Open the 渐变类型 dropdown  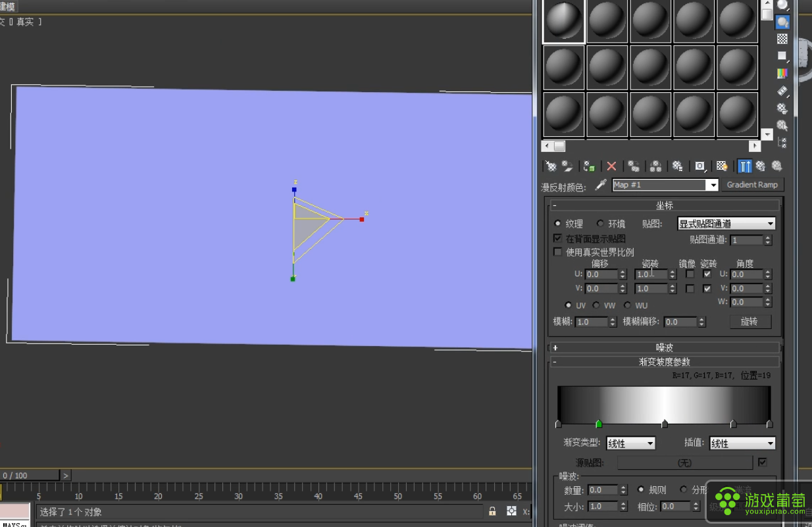coord(630,443)
